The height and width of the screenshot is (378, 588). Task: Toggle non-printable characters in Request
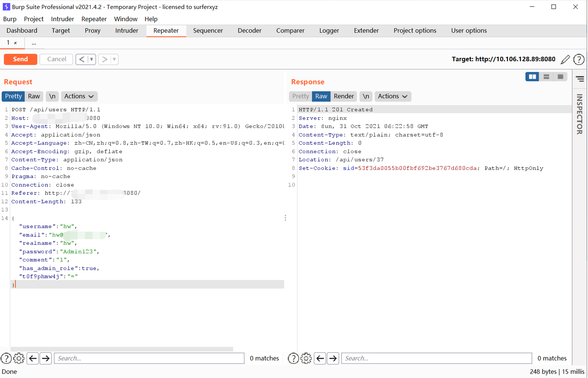[x=52, y=96]
